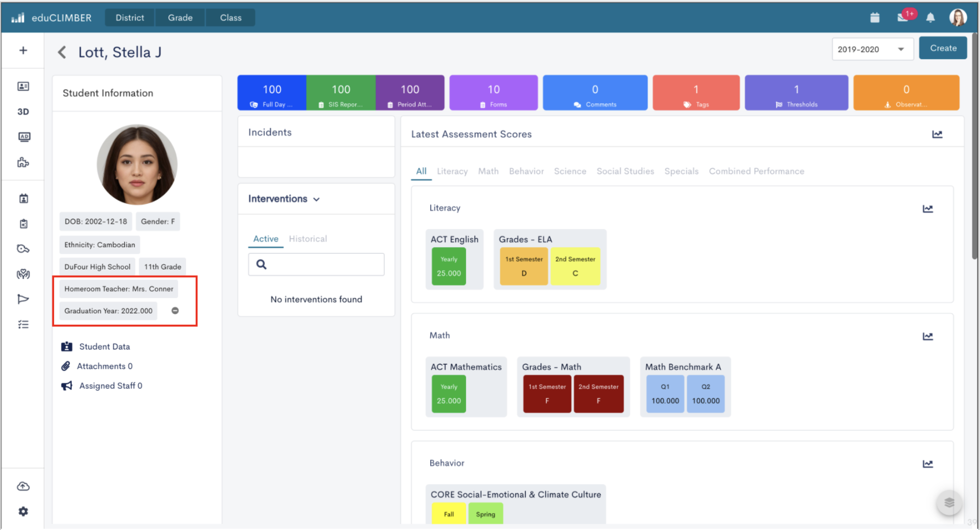Viewport: 980px width, 530px height.
Task: Open the checklist sidebar icon
Action: pos(23,324)
